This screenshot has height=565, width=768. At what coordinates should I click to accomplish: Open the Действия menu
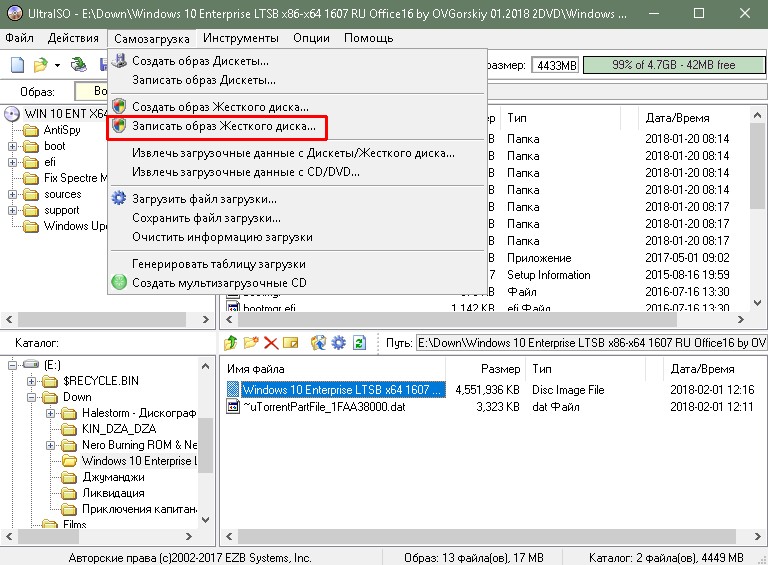click(73, 38)
